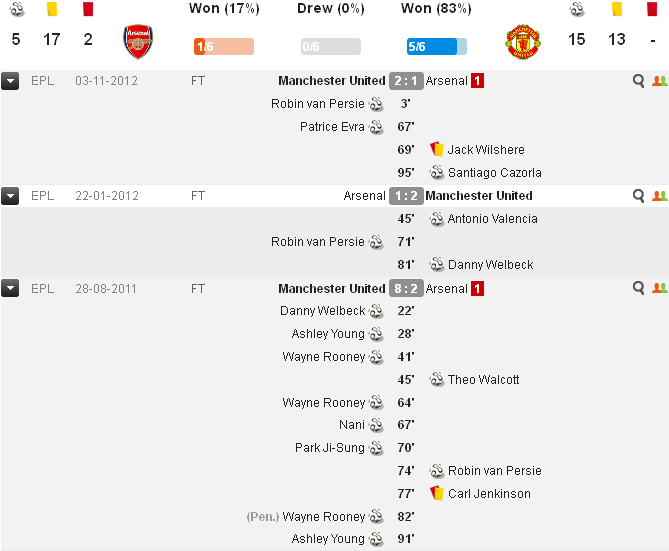669x551 pixels.
Task: Click the grey 0/6 draws bar
Action: (331, 47)
